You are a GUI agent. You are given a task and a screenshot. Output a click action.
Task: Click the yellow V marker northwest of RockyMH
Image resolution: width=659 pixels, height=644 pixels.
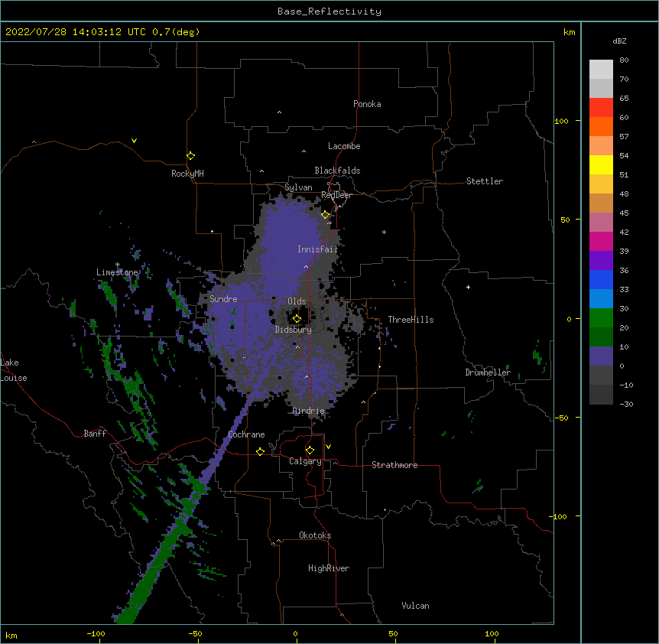(x=134, y=141)
